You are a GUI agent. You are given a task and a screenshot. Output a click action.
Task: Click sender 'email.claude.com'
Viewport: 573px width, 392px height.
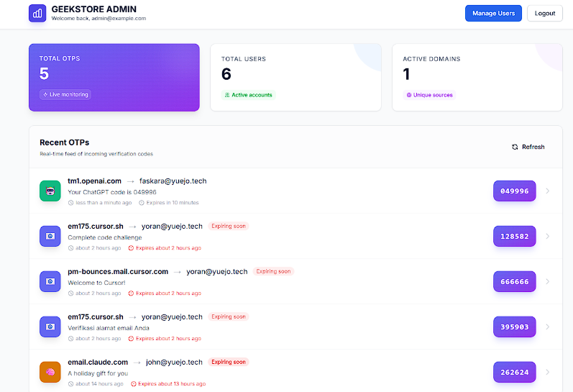tap(98, 363)
